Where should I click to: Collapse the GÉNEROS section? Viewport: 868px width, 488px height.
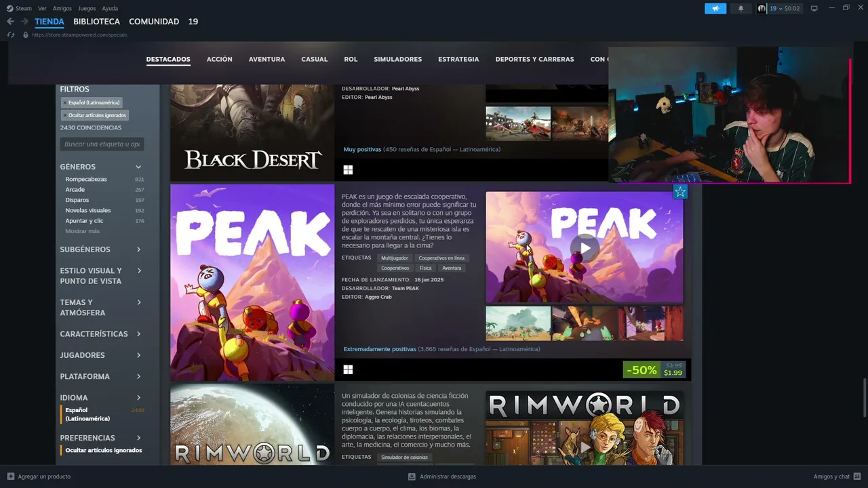[138, 167]
